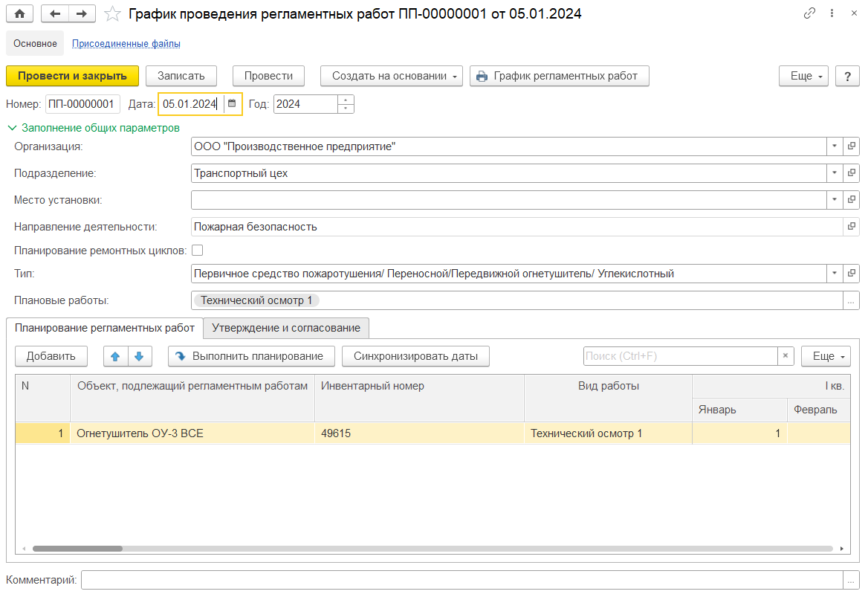
Task: Move row down with blue arrow
Action: 140,356
